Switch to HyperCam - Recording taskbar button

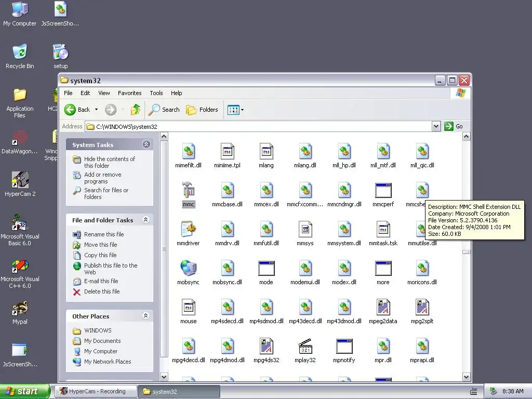point(95,391)
